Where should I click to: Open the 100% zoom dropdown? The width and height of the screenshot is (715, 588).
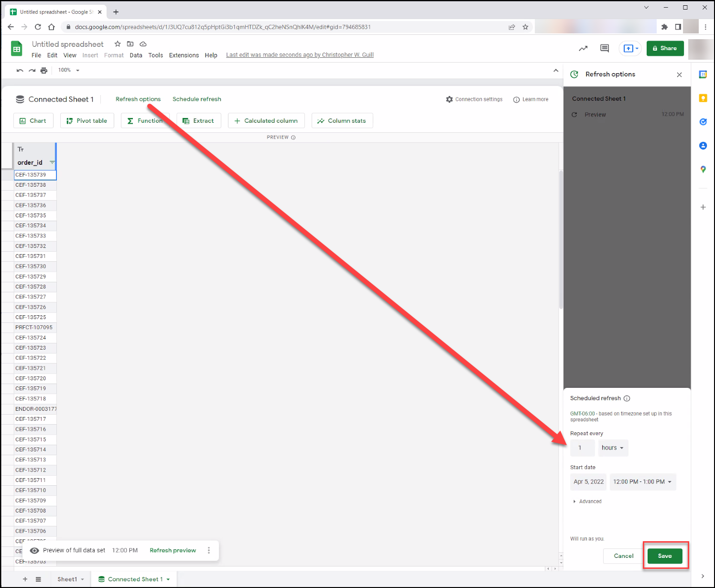click(69, 70)
